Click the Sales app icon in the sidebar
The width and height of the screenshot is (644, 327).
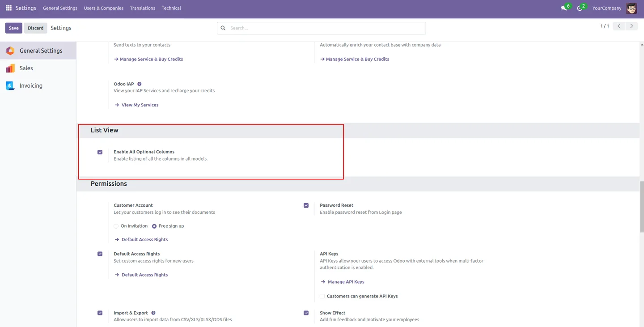pos(10,68)
